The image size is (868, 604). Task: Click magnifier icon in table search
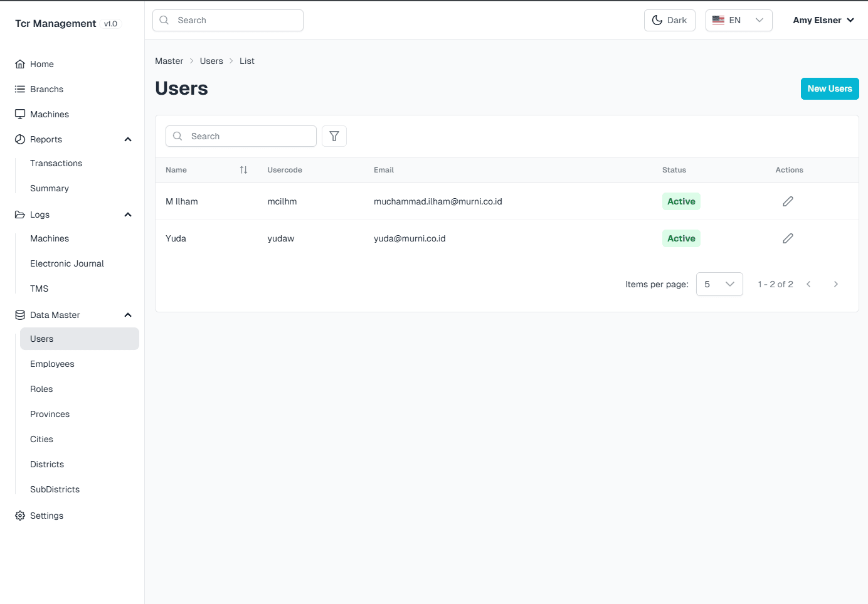177,136
